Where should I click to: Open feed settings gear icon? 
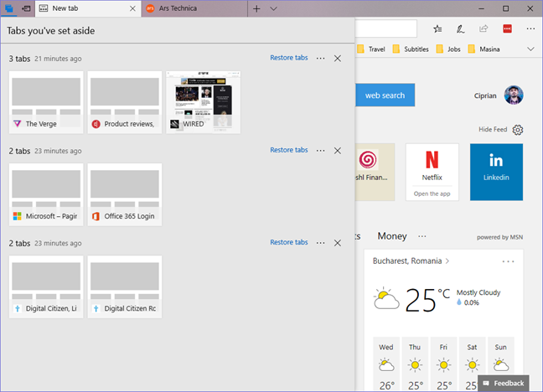pyautogui.click(x=518, y=130)
